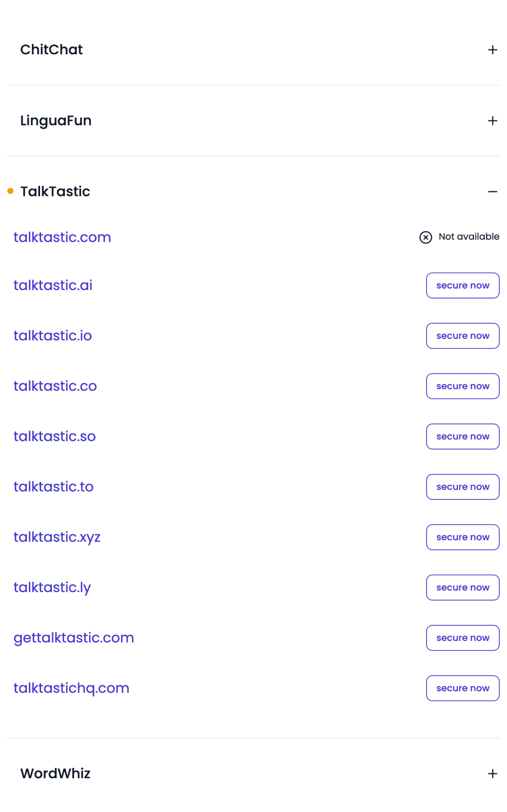Secure the talktastic.so domain
507x812 pixels.
click(x=463, y=436)
